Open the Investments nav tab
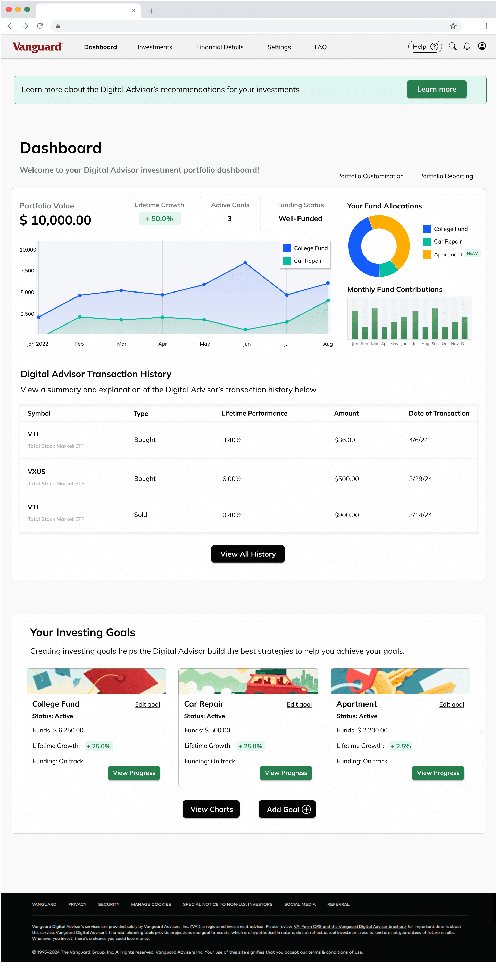 point(155,47)
